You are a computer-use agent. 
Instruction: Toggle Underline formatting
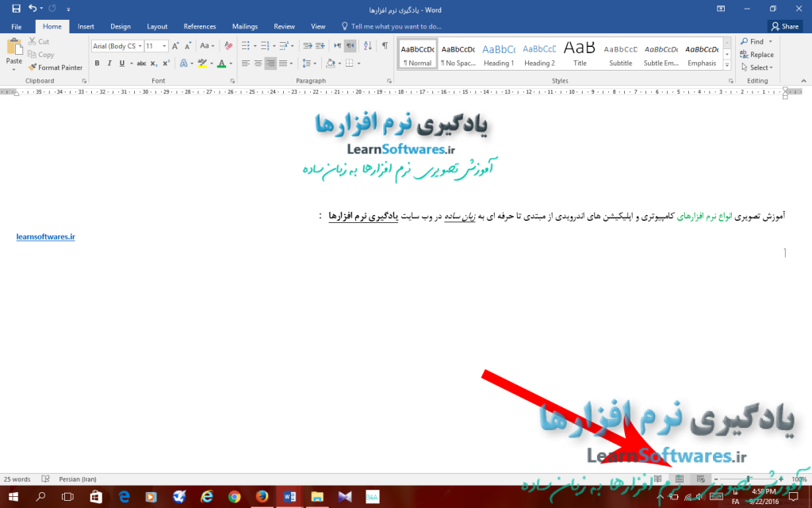(121, 63)
